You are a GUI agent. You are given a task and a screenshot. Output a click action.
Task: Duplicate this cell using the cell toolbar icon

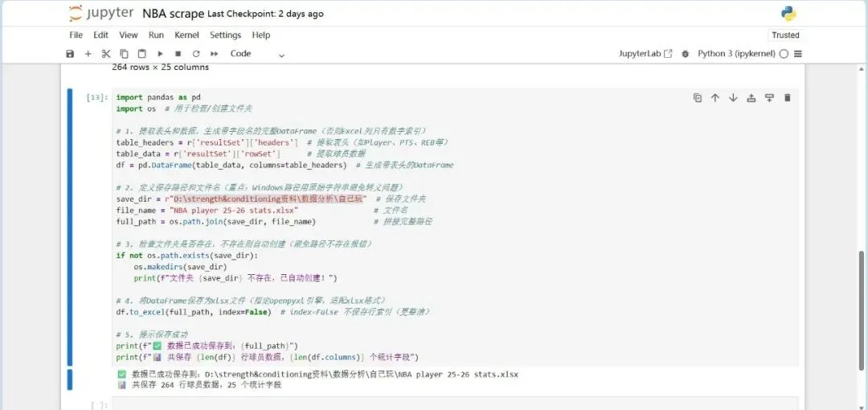coord(697,98)
